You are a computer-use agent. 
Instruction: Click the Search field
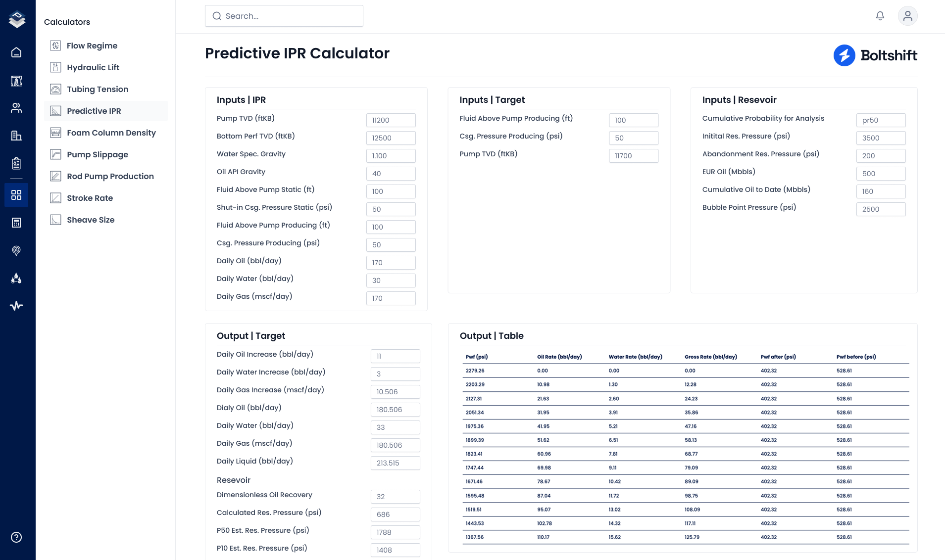(x=284, y=16)
